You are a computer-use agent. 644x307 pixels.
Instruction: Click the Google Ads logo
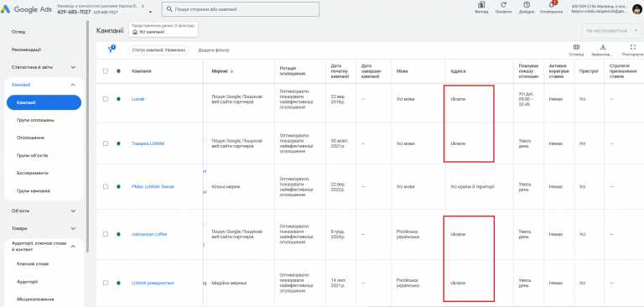tap(26, 9)
